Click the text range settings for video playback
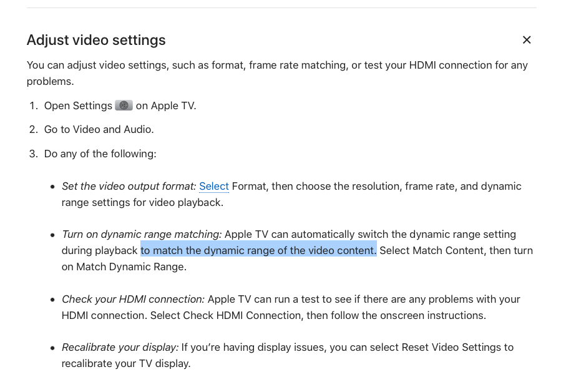Image resolution: width=571 pixels, height=392 pixels. pos(142,202)
